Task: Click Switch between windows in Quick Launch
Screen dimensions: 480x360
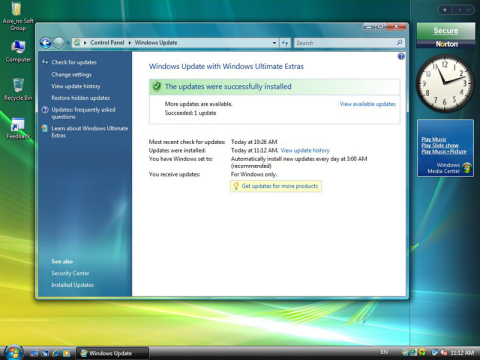Action: [45, 353]
